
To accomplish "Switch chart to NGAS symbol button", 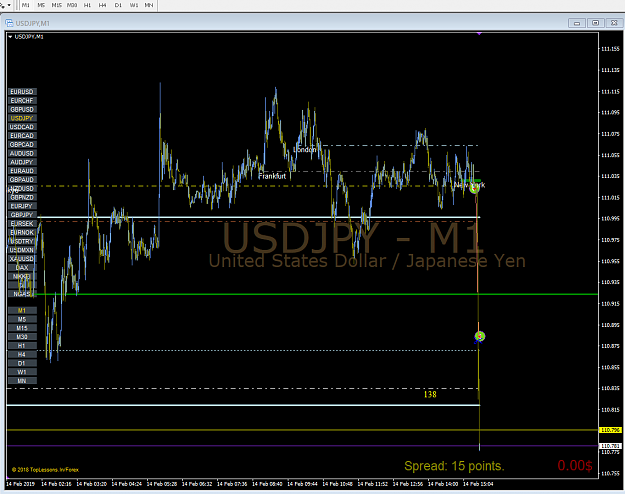I will coord(22,294).
